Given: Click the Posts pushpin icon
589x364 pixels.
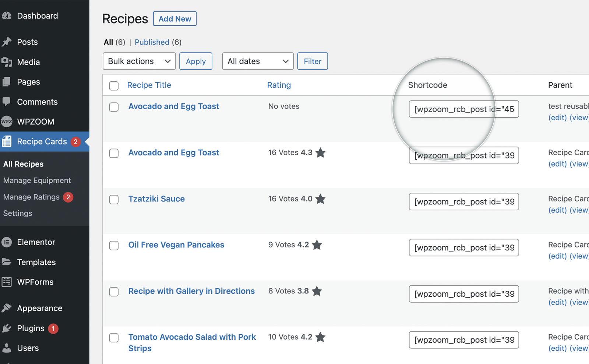Looking at the screenshot, I should pos(7,42).
